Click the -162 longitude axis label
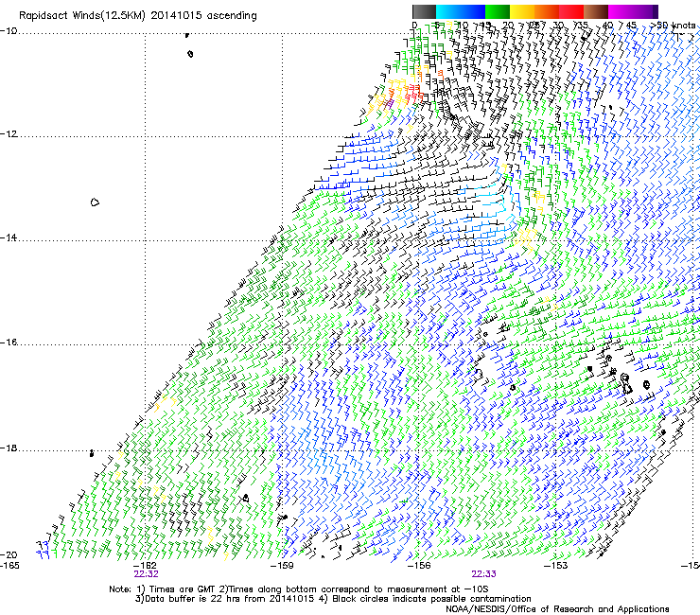Viewport: 700px width, 615px height. [145, 566]
